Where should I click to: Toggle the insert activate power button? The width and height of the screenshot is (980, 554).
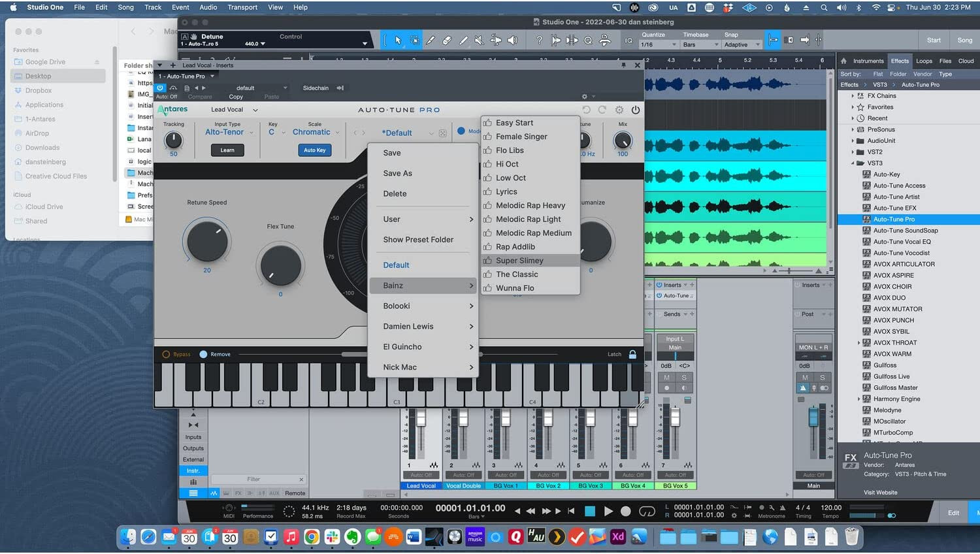(x=161, y=88)
